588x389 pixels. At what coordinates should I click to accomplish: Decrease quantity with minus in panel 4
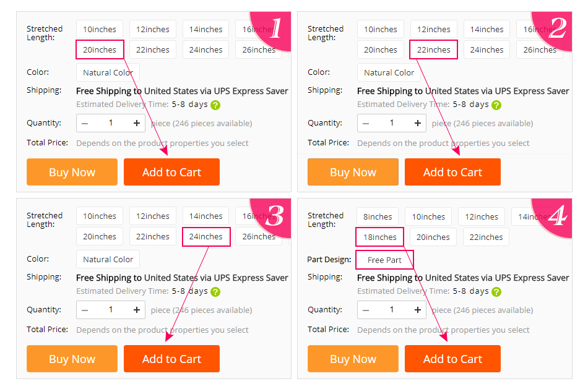coord(366,310)
